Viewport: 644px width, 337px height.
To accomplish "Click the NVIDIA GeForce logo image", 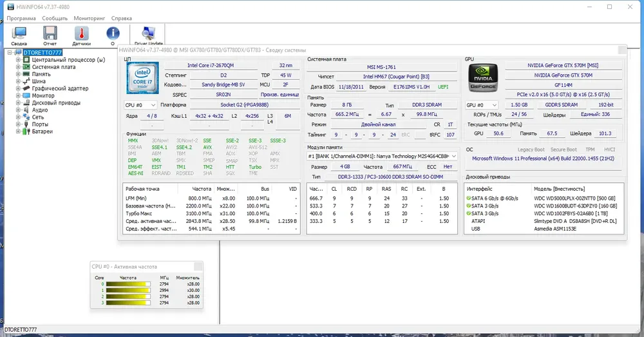I will [x=483, y=77].
